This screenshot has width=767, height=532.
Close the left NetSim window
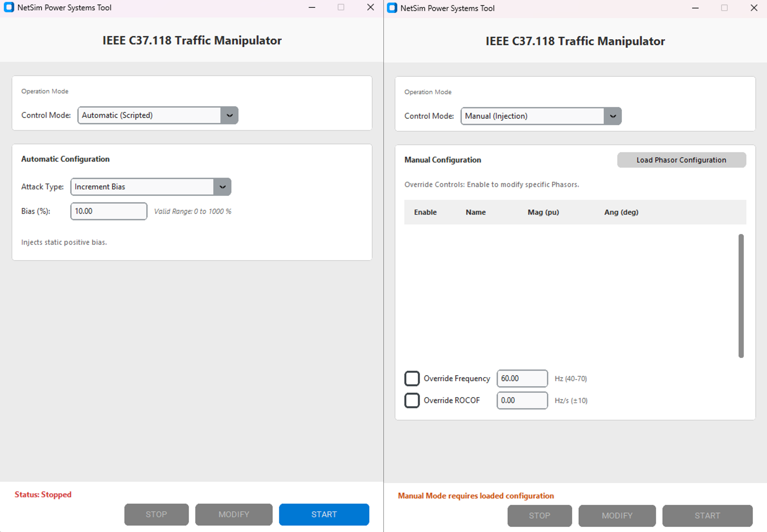(370, 7)
